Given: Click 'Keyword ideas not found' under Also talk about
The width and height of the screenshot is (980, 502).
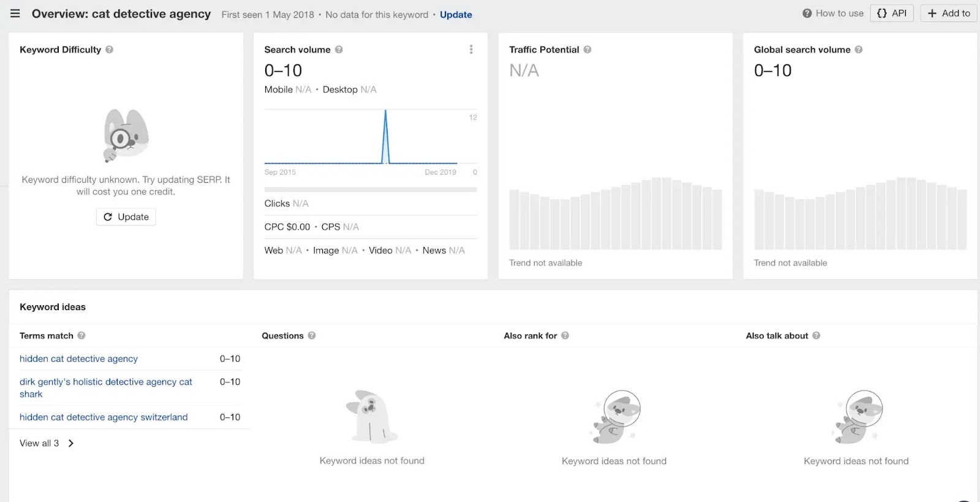Looking at the screenshot, I should point(856,461).
